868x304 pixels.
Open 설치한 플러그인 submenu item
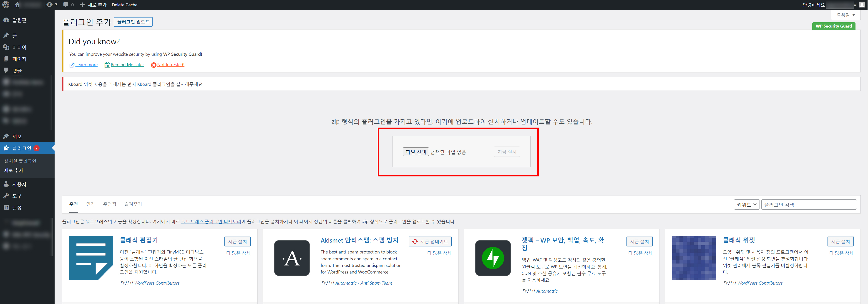click(20, 161)
